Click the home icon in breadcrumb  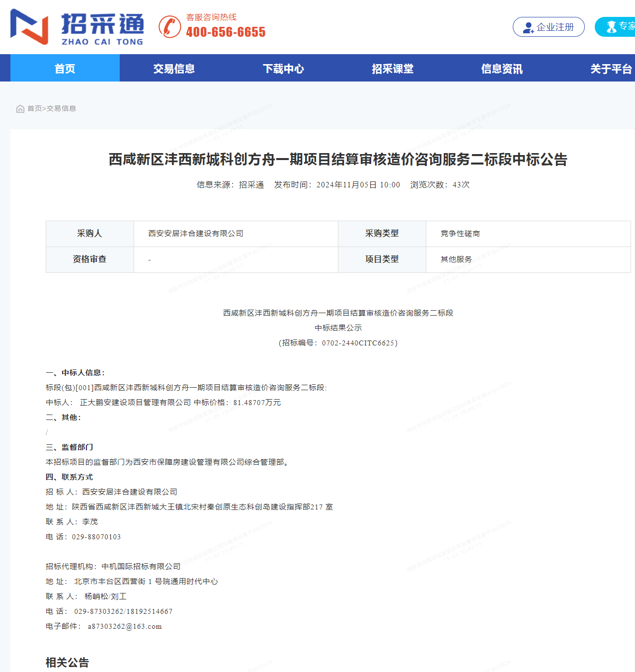[20, 109]
